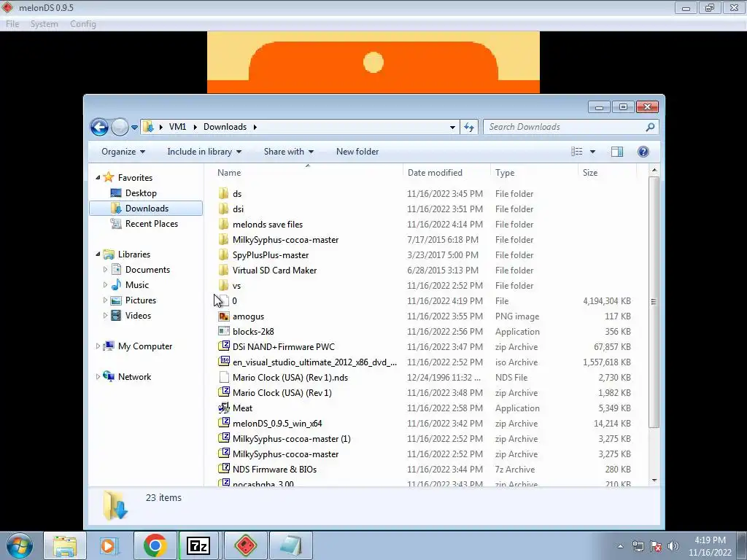Select the NDS Firmware & BIOs 7z icon
The width and height of the screenshot is (747, 560).
pos(223,469)
